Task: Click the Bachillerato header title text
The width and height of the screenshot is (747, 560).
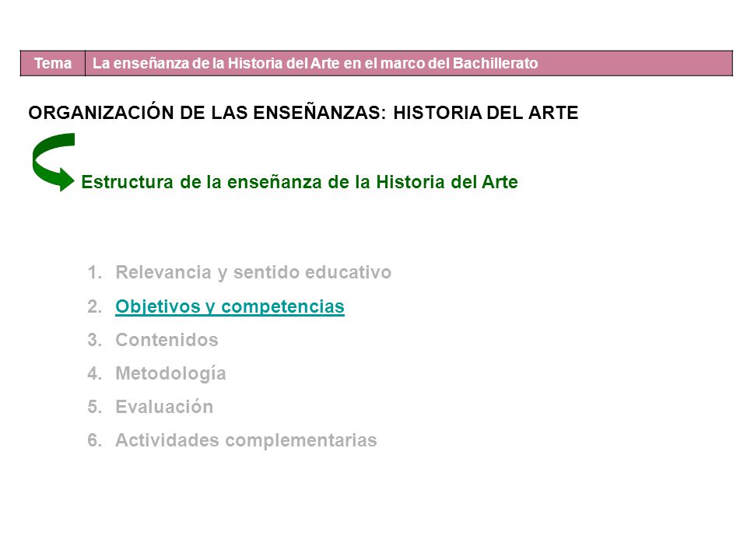Action: (315, 63)
